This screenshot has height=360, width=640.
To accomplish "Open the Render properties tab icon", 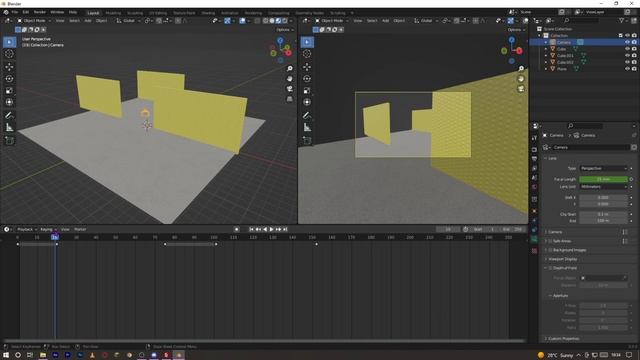I will pyautogui.click(x=534, y=150).
